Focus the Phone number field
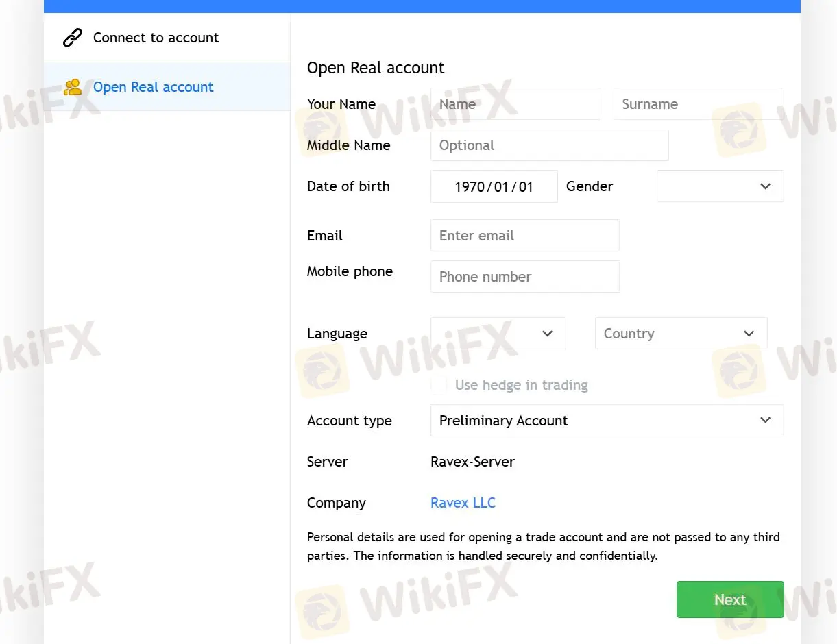This screenshot has width=837, height=644. point(524,277)
